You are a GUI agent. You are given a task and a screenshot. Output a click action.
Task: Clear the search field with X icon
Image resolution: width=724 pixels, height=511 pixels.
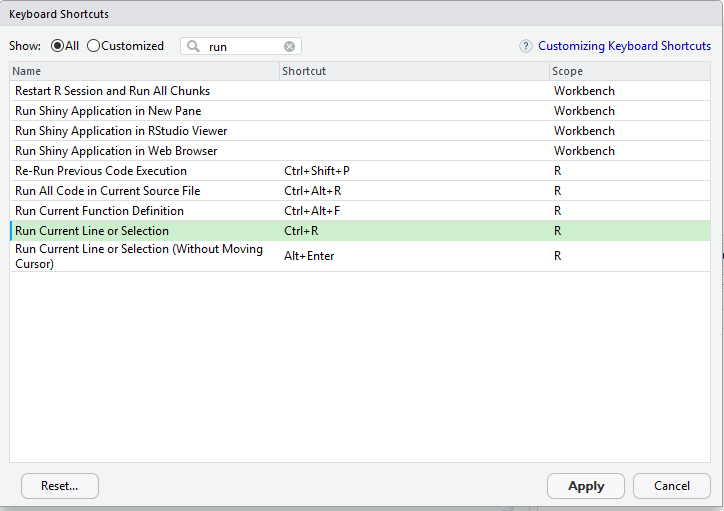pyautogui.click(x=289, y=46)
